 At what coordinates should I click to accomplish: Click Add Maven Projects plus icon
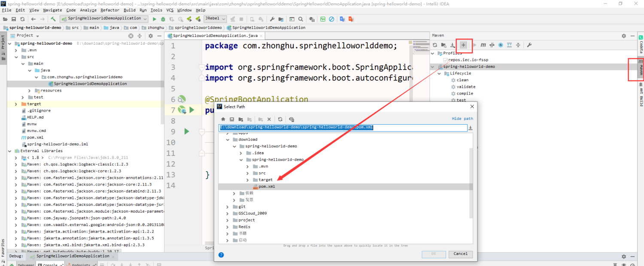(463, 45)
